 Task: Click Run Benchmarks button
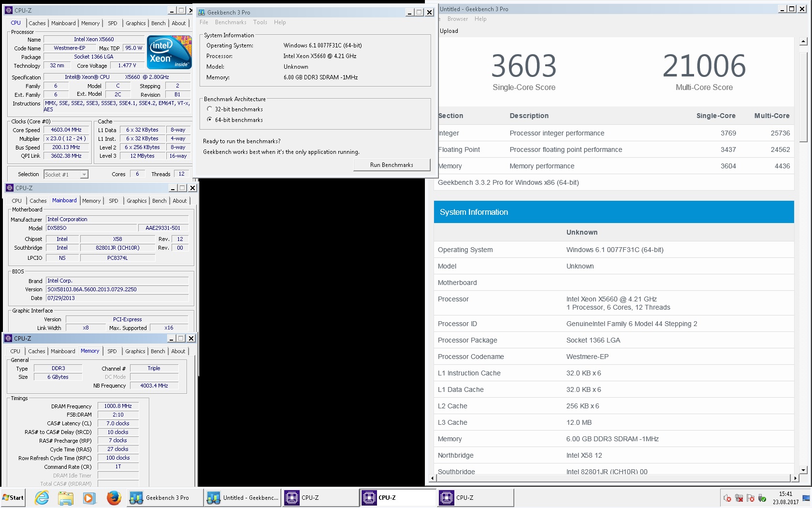[391, 165]
